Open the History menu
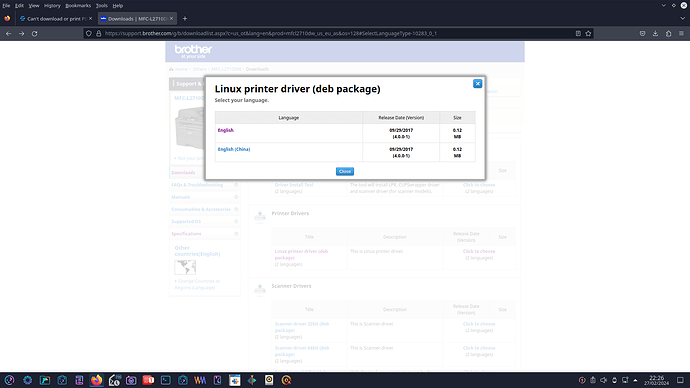690x388 pixels. (52, 6)
